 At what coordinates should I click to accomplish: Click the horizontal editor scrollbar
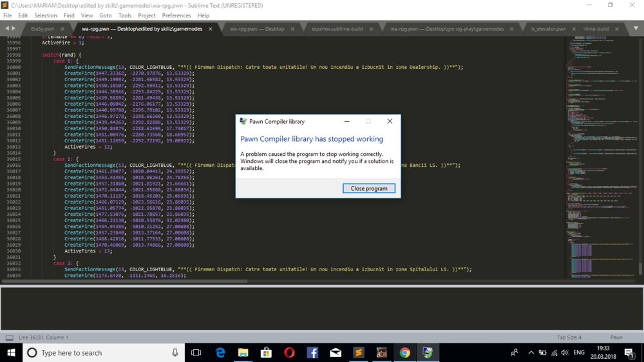(x=124, y=281)
